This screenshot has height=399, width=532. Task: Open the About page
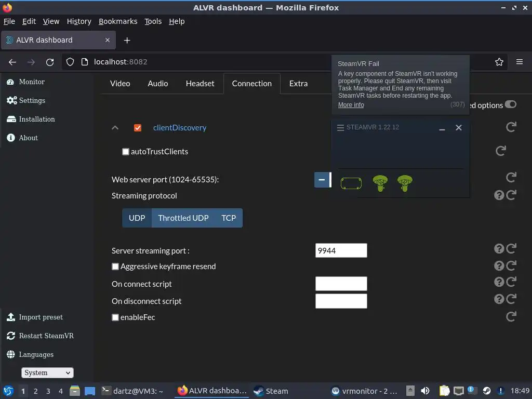coord(22,138)
